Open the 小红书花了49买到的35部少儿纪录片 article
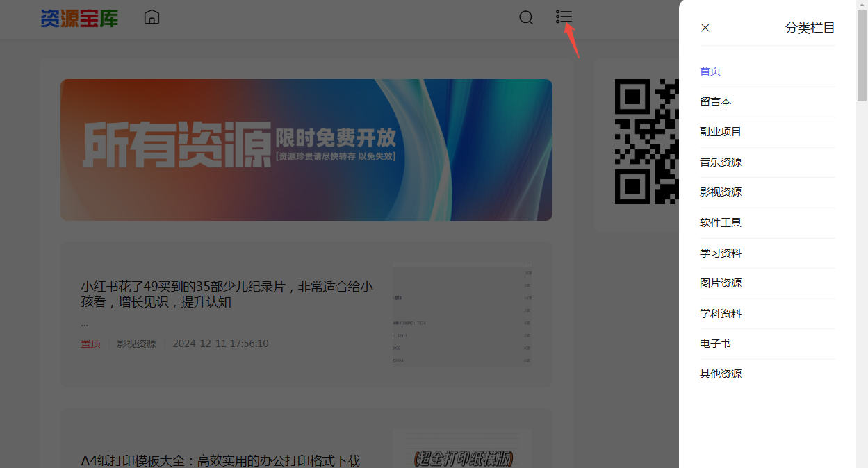The image size is (868, 468). pos(227,294)
